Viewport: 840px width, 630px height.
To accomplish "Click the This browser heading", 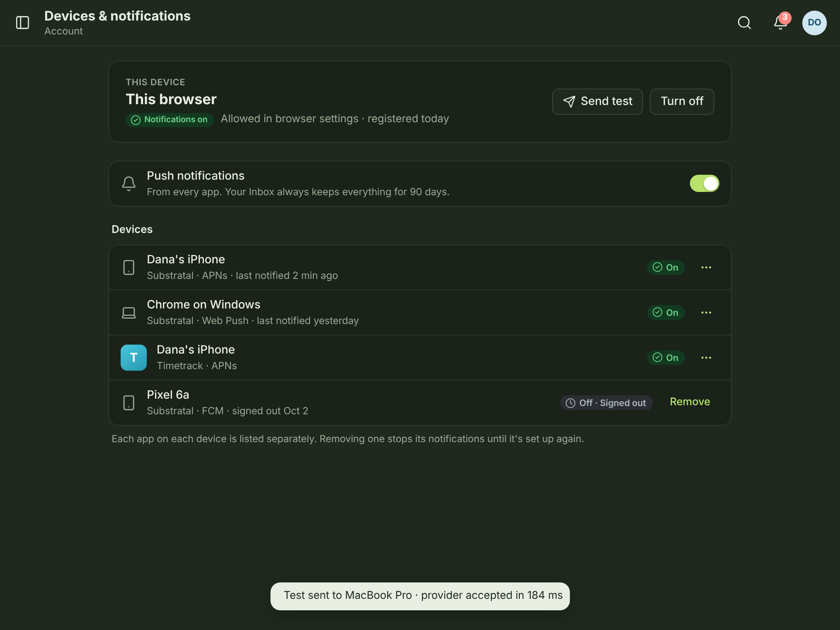I will click(171, 99).
